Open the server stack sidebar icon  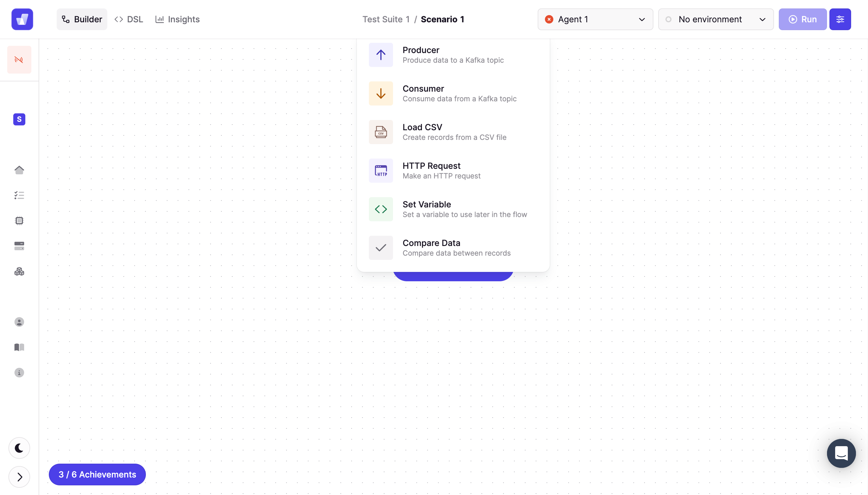tap(19, 246)
